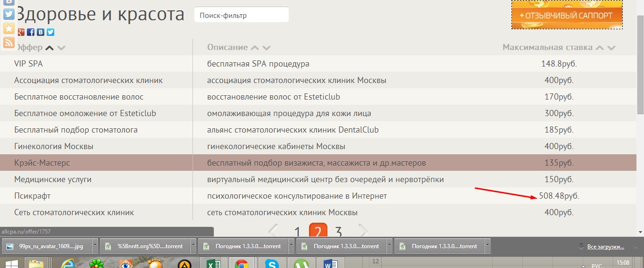
Task: Share via small Twitter icon under heading
Action: point(50,32)
